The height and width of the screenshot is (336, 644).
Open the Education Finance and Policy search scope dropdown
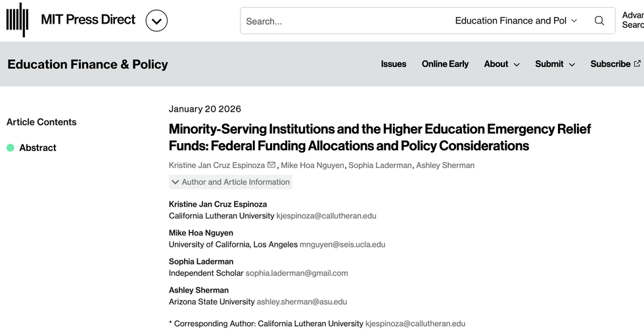click(x=516, y=21)
